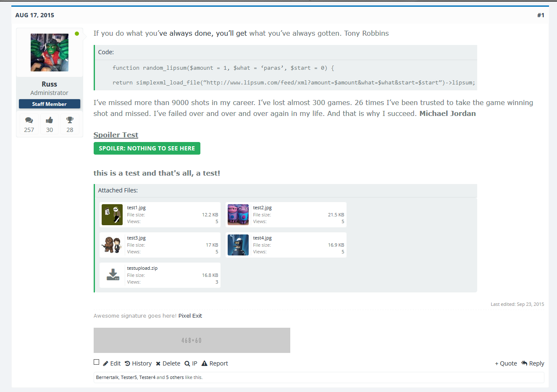Click the 'Spoiler Test' heading
Image resolution: width=557 pixels, height=392 pixels.
(116, 135)
